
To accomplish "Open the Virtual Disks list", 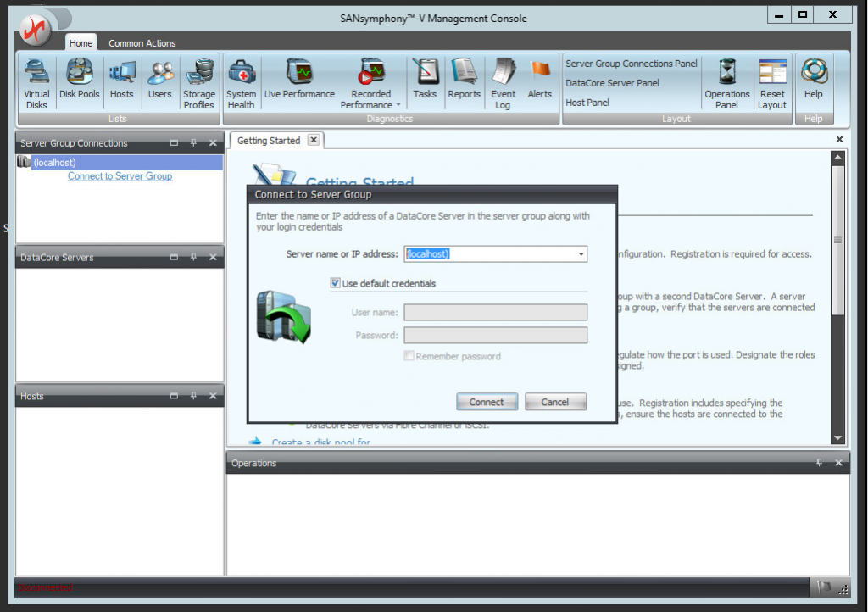I will coord(36,82).
